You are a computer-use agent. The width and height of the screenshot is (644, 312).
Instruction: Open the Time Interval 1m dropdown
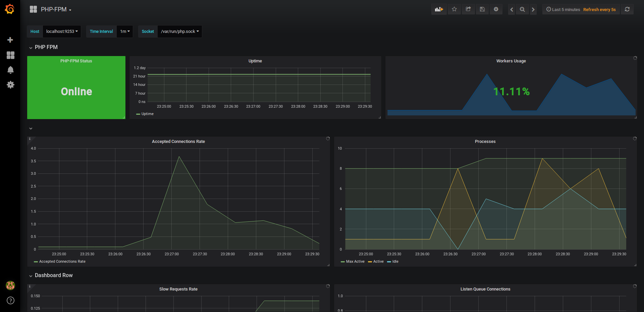tap(125, 32)
